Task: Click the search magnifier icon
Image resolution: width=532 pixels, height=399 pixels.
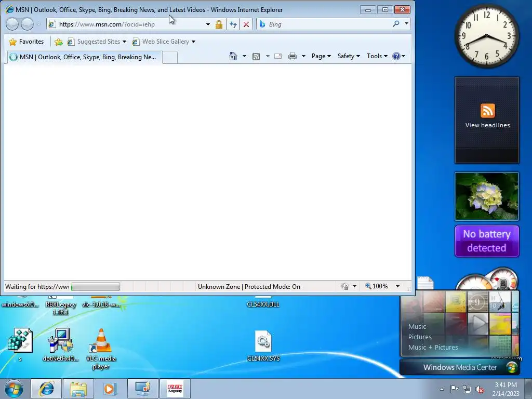Action: coord(396,24)
